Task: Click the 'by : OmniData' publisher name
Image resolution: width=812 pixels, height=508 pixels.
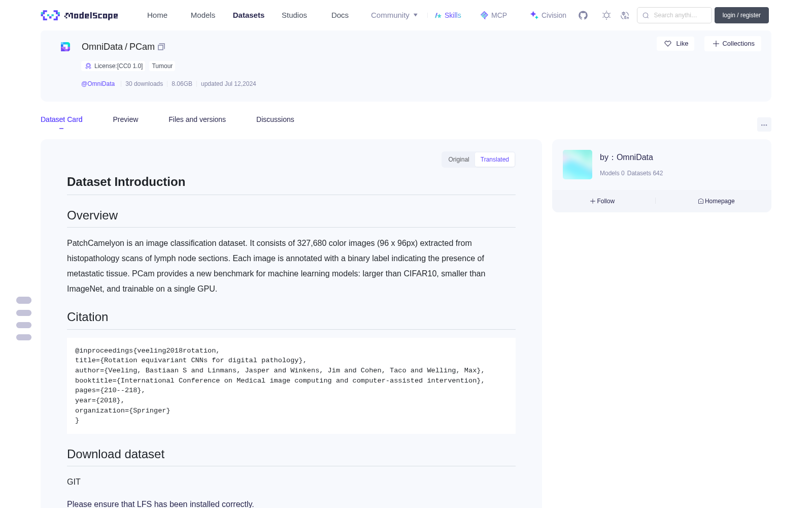Action: point(626,157)
